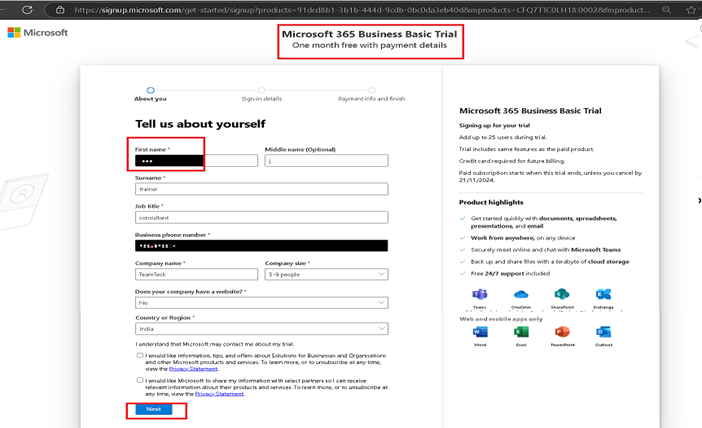Open the Country or Region dropdown
702x428 pixels.
[x=261, y=329]
